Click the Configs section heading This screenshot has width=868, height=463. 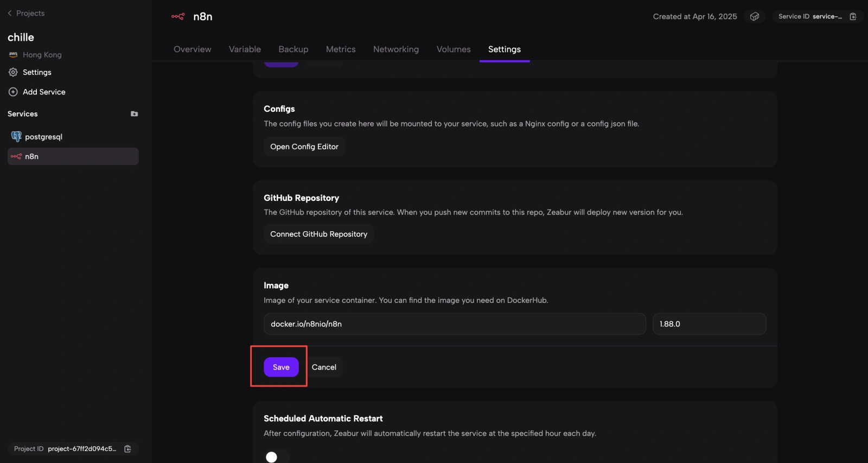pyautogui.click(x=279, y=109)
